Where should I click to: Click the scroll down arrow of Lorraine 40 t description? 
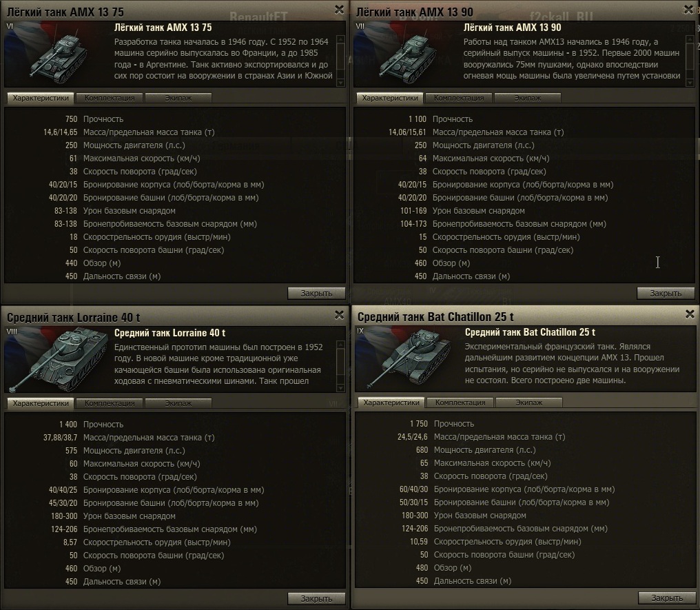coord(340,389)
